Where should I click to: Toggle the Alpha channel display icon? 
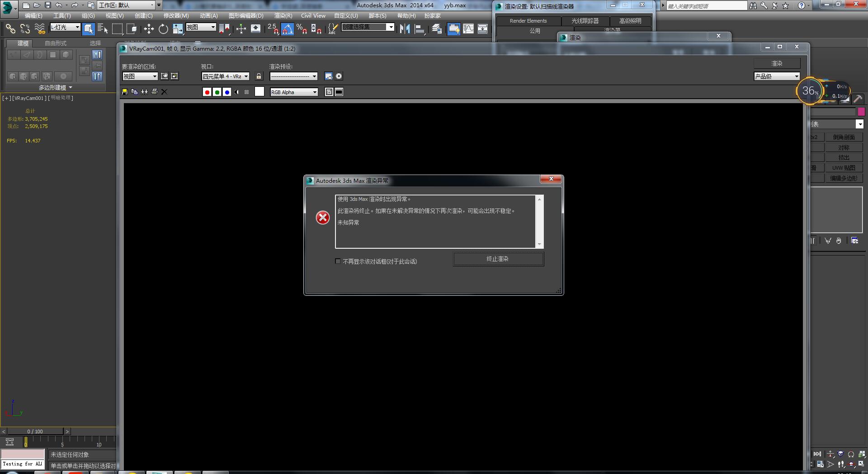(x=237, y=92)
